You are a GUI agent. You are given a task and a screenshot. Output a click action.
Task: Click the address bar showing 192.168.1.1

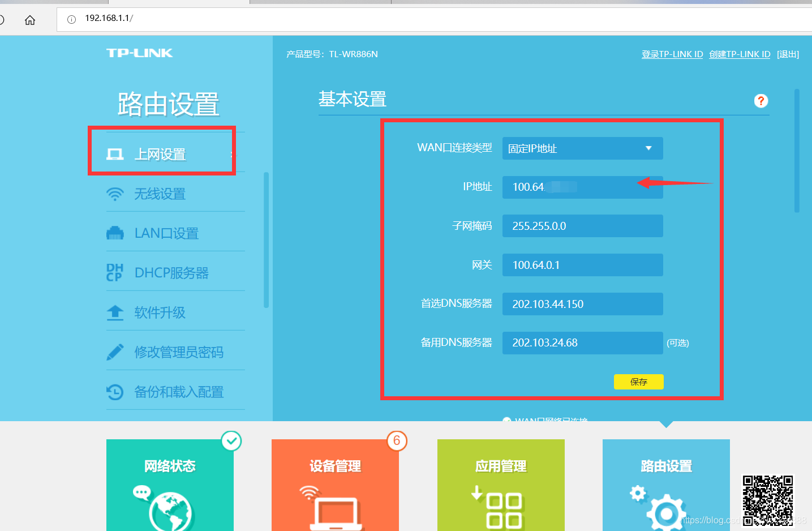434,19
